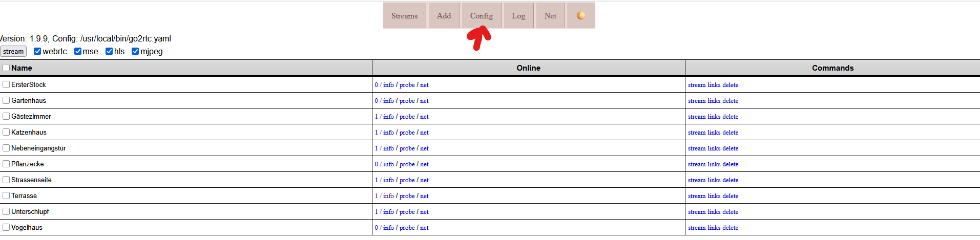The image size is (980, 240).
Task: Click probe link for Katzenhaus
Action: point(407,133)
